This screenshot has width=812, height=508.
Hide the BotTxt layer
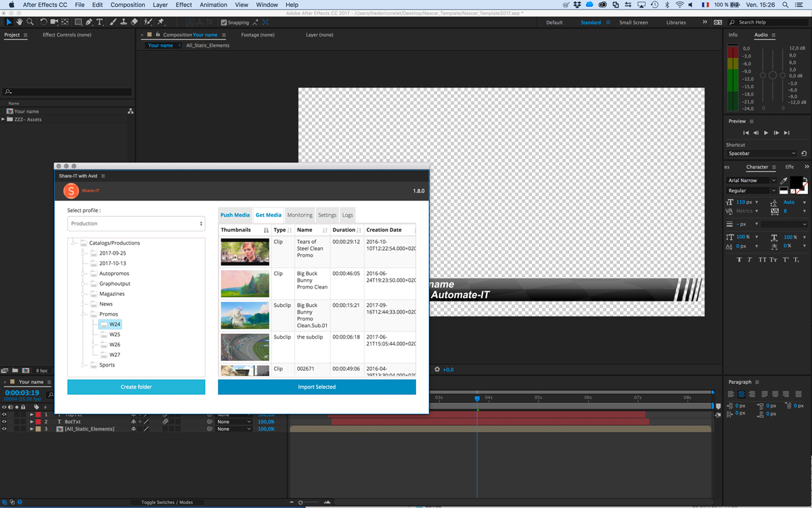click(4, 422)
